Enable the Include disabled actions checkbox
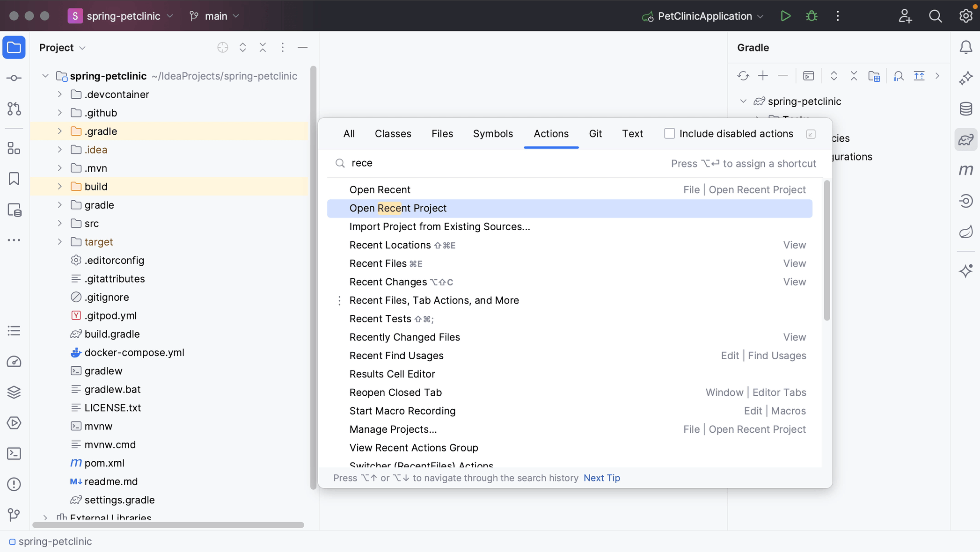 [x=669, y=133]
